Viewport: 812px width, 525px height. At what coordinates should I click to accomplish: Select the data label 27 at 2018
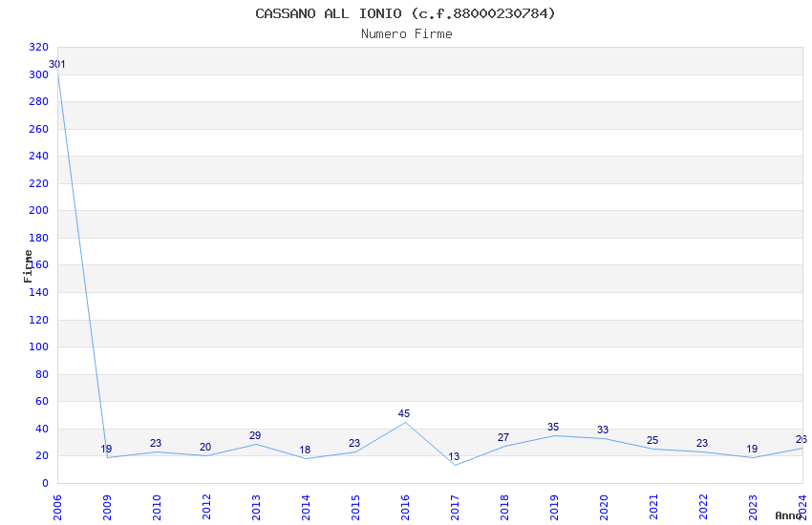pos(503,437)
